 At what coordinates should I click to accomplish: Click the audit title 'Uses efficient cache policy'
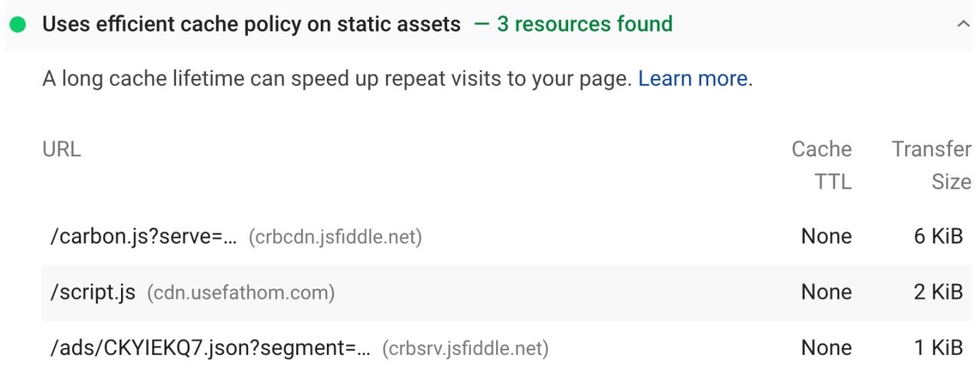click(252, 25)
